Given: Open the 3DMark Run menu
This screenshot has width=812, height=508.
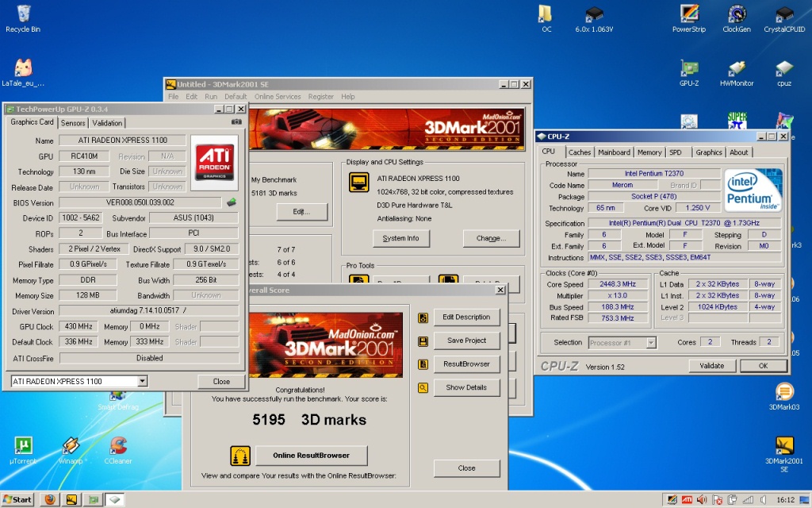Looking at the screenshot, I should (211, 96).
